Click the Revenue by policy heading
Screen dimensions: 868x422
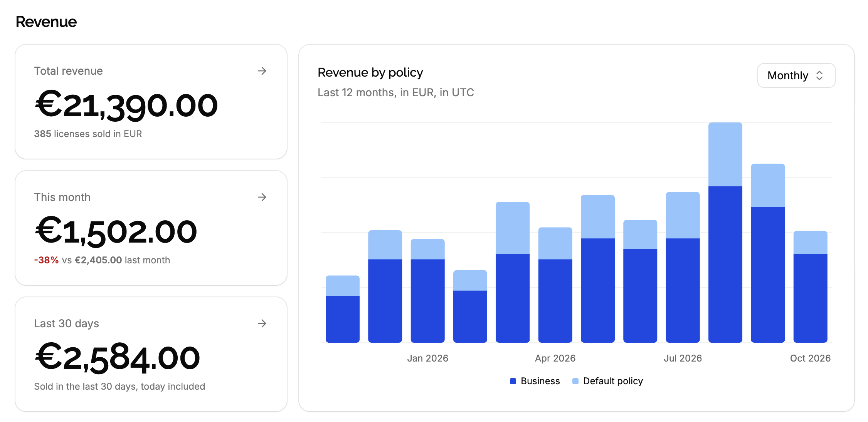point(370,72)
